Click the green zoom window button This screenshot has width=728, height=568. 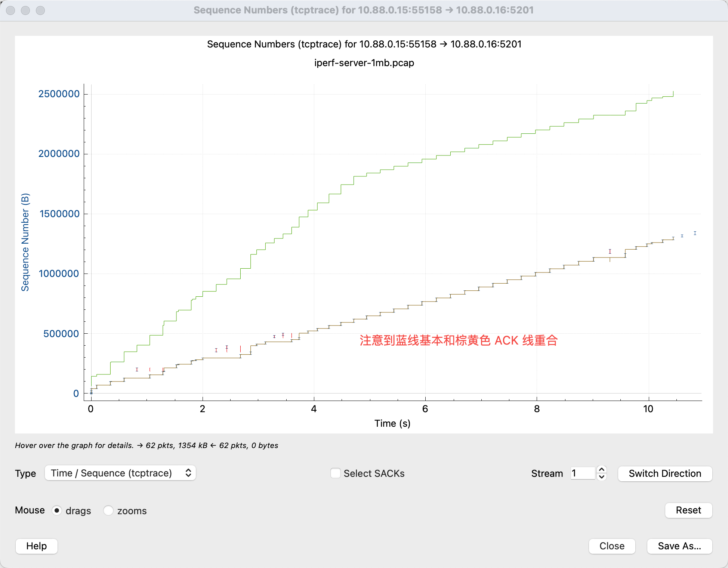click(x=40, y=10)
